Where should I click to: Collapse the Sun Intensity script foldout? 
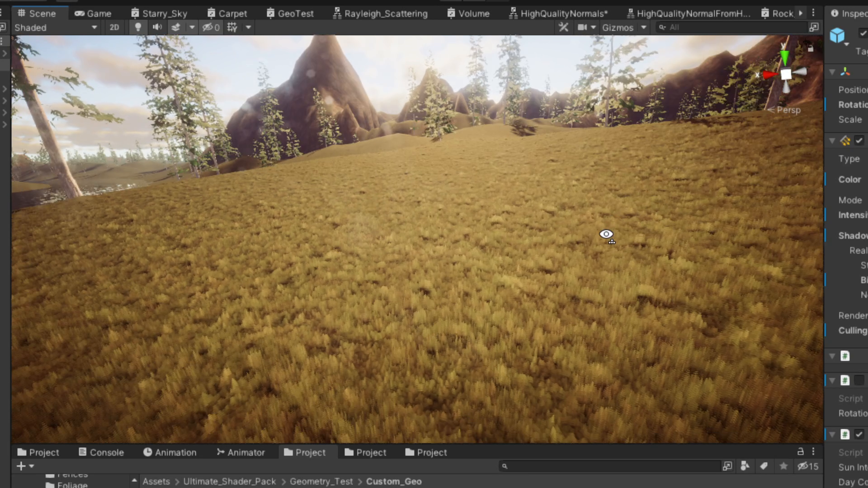point(832,434)
